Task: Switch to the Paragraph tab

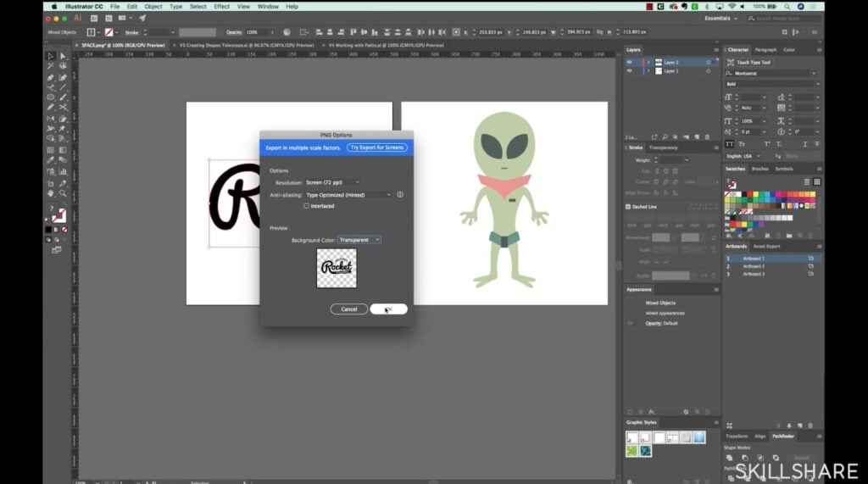Action: [x=765, y=50]
